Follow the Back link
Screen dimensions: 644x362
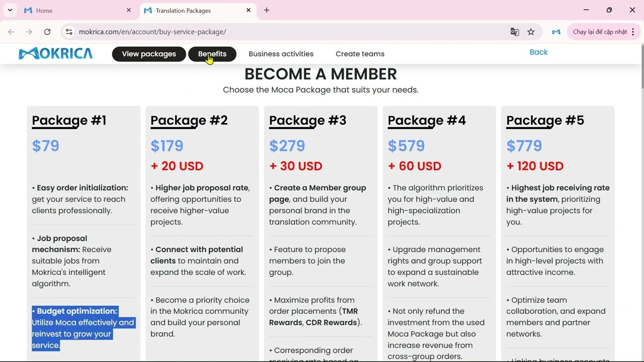538,52
